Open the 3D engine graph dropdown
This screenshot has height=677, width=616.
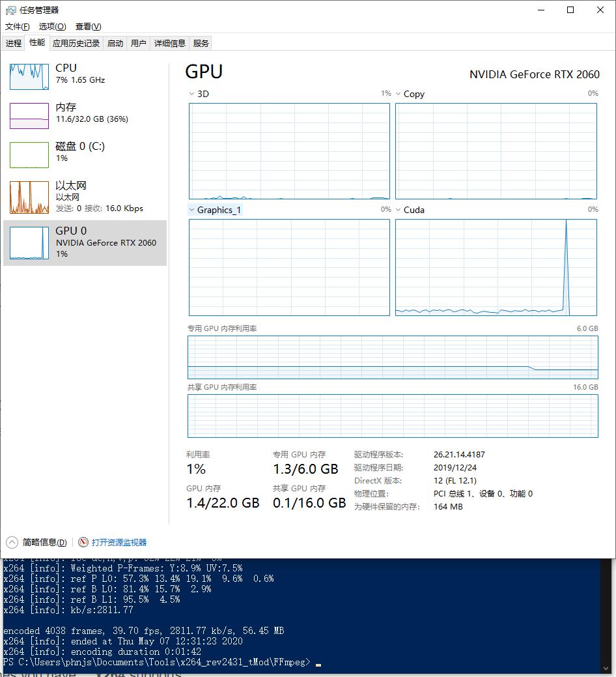click(191, 94)
